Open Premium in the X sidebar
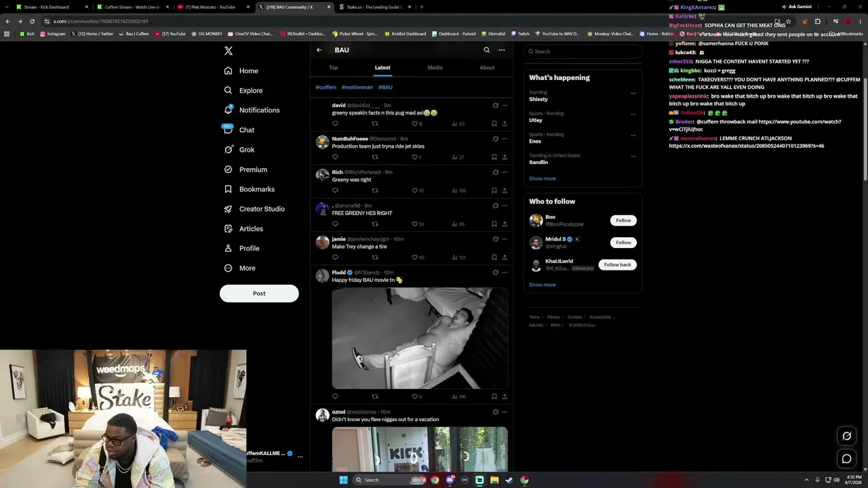Viewport: 868px width, 488px height. point(245,169)
